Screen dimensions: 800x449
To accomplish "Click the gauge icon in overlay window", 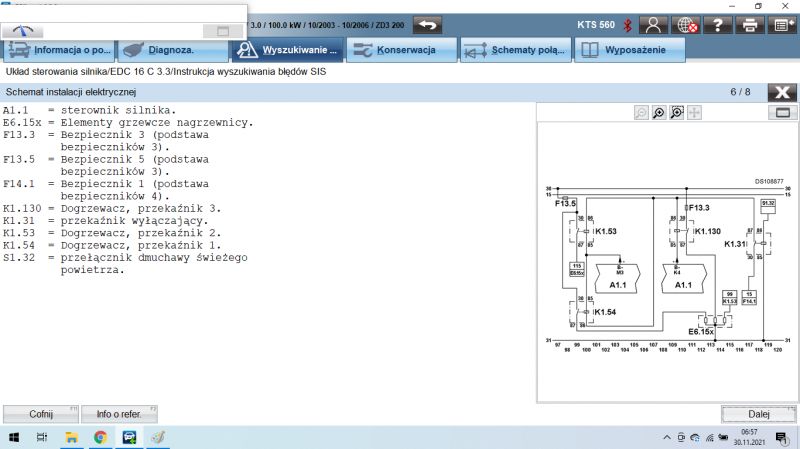I will tap(22, 31).
